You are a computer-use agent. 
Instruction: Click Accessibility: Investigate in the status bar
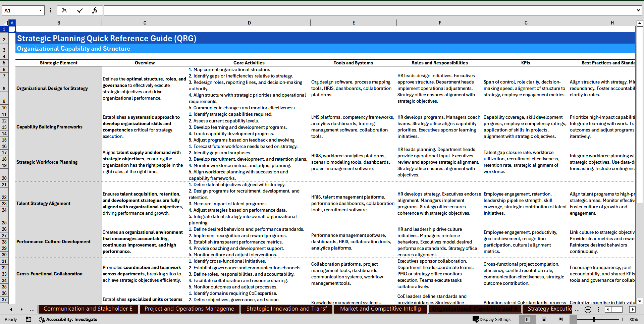pyautogui.click(x=68, y=319)
